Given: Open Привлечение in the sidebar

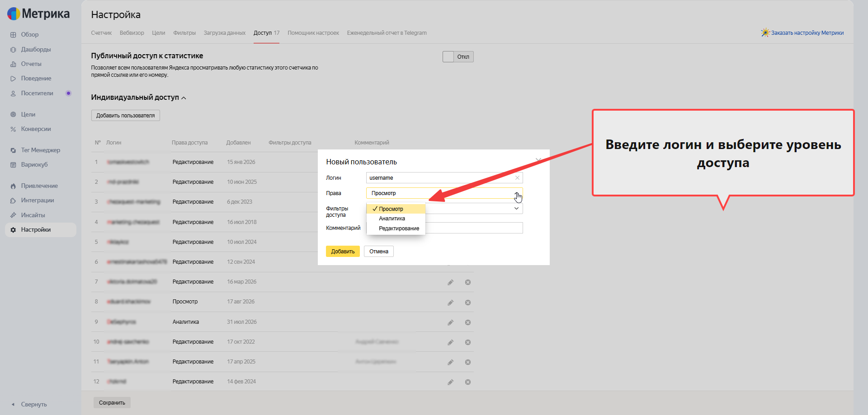Looking at the screenshot, I should [x=39, y=186].
